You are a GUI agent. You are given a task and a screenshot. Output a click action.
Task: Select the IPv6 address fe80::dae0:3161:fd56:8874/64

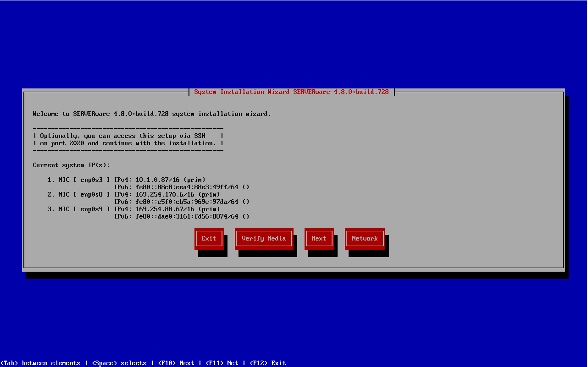coord(187,216)
